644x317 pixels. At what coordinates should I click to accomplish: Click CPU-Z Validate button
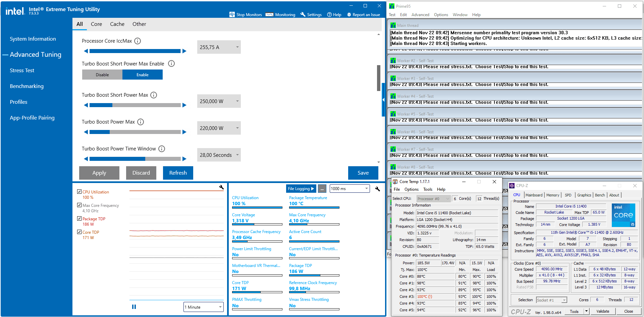(x=603, y=311)
